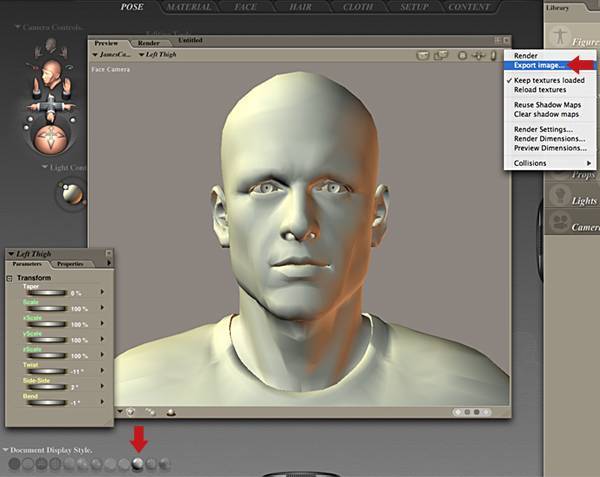
Task: Open the parameters panel options menu arrow
Action: (x=109, y=263)
